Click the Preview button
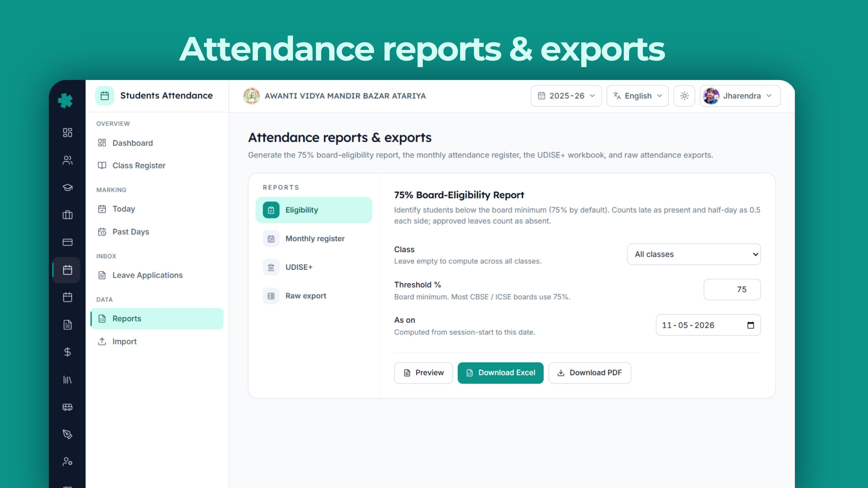 point(423,373)
